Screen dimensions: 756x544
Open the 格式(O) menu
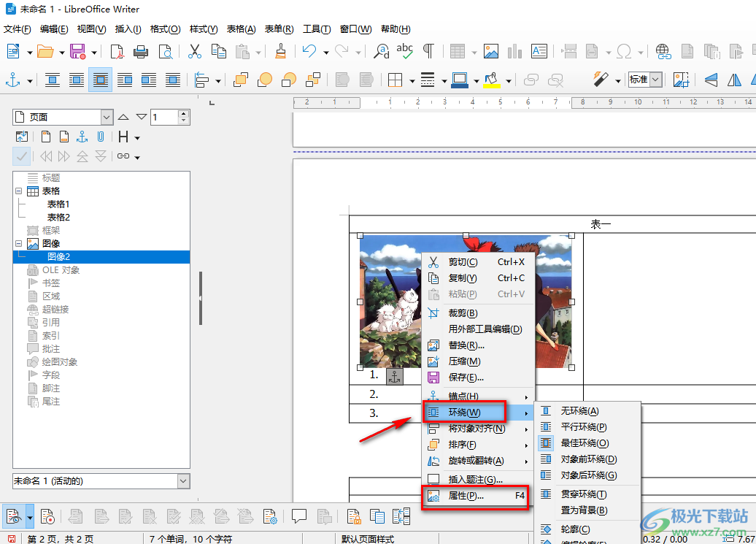tap(165, 29)
